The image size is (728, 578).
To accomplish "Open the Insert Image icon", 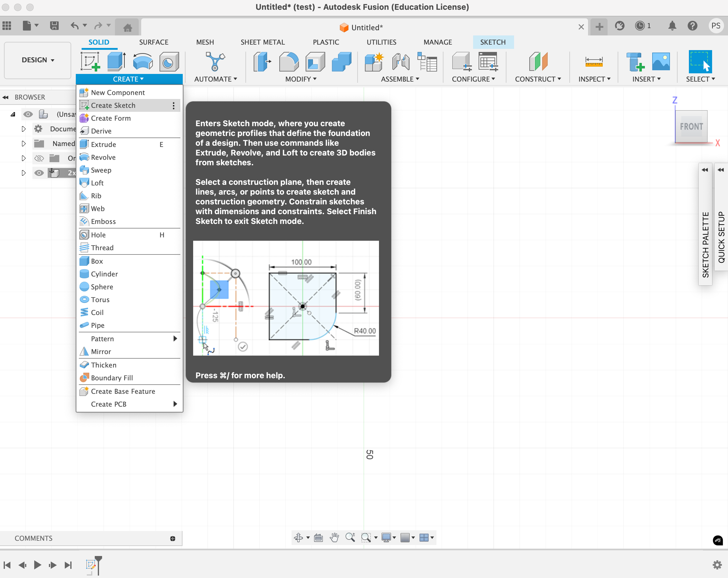I will 660,62.
